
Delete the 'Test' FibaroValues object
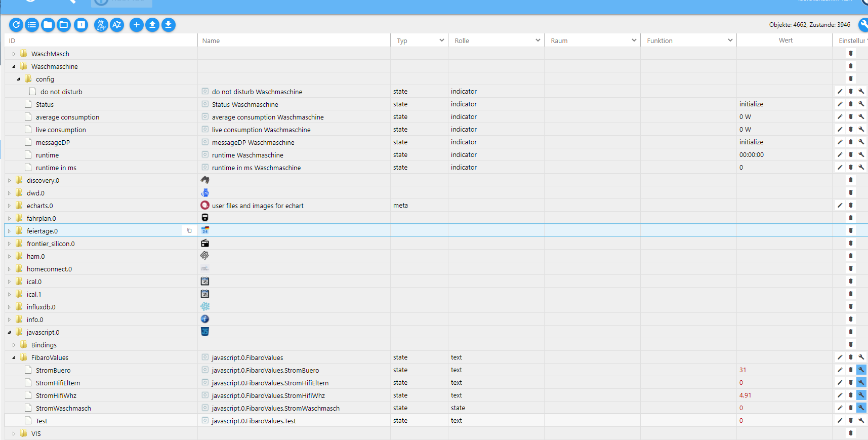tap(851, 421)
